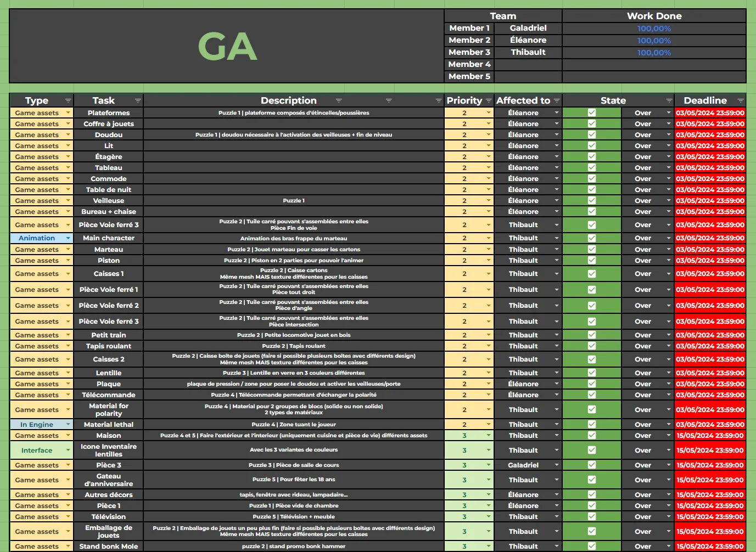
Task: Open the filter icon in the Task header
Action: click(138, 100)
